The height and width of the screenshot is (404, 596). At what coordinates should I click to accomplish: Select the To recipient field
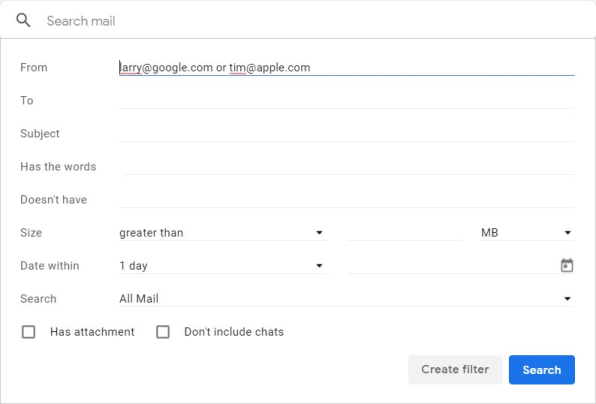[x=347, y=101]
